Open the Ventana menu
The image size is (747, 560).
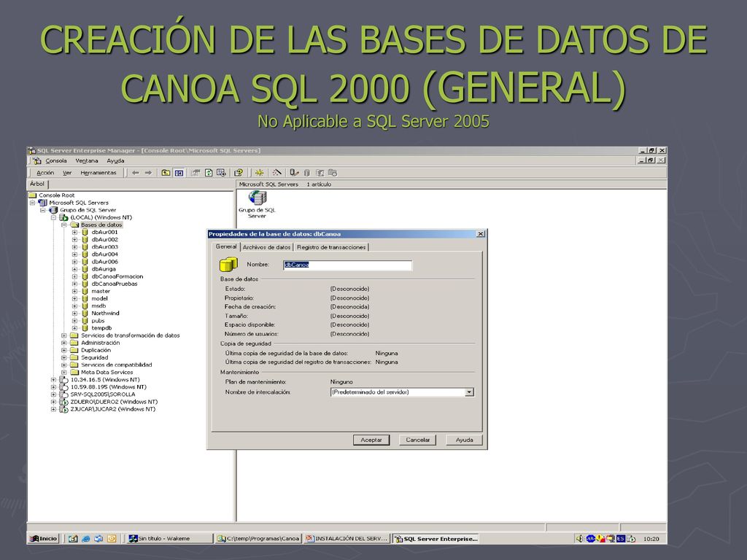[x=87, y=161]
